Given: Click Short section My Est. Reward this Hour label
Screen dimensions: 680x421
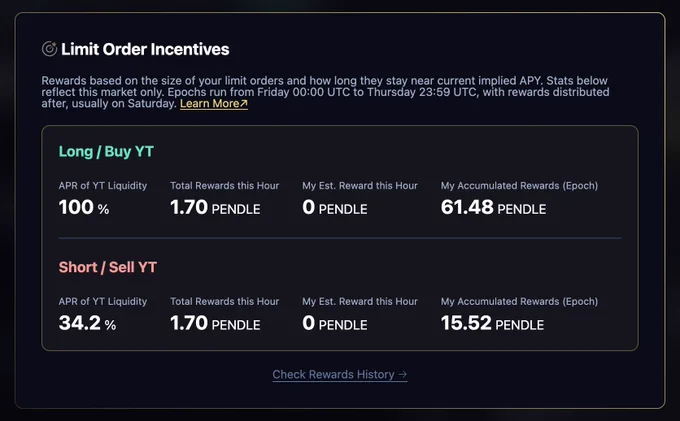Looking at the screenshot, I should pyautogui.click(x=360, y=301).
